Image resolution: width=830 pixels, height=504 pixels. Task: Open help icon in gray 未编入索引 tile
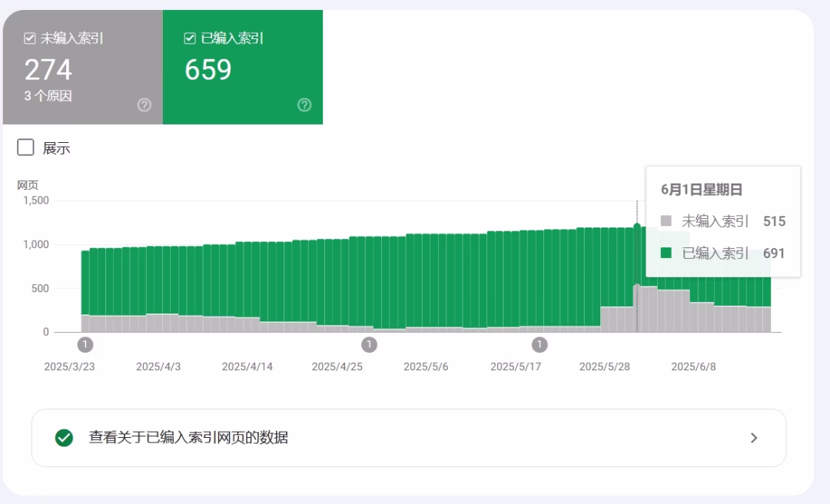pos(144,105)
